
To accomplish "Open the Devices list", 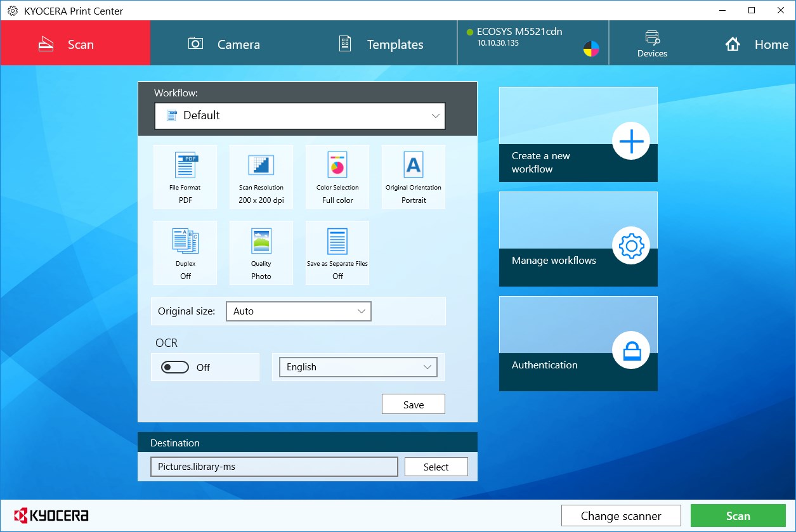I will (652, 44).
